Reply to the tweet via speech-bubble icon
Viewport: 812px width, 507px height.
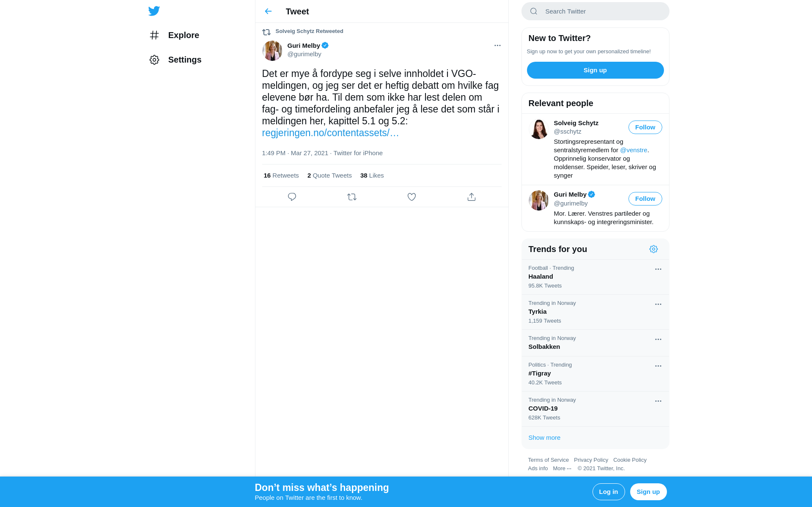click(292, 197)
